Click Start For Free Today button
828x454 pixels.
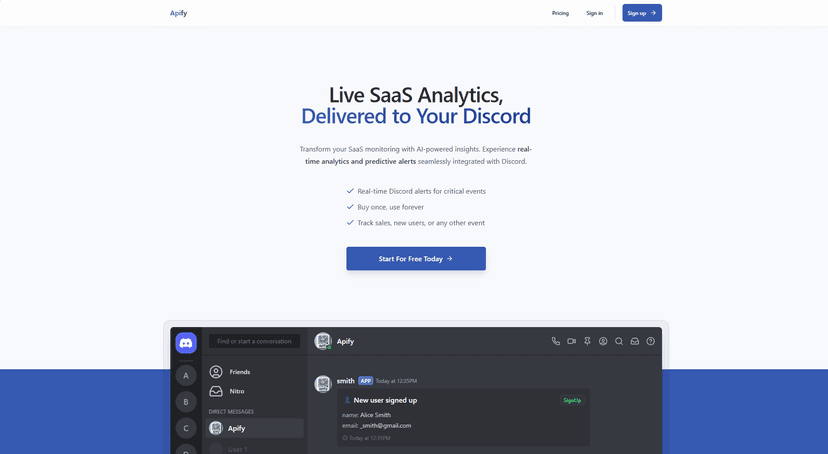click(416, 259)
